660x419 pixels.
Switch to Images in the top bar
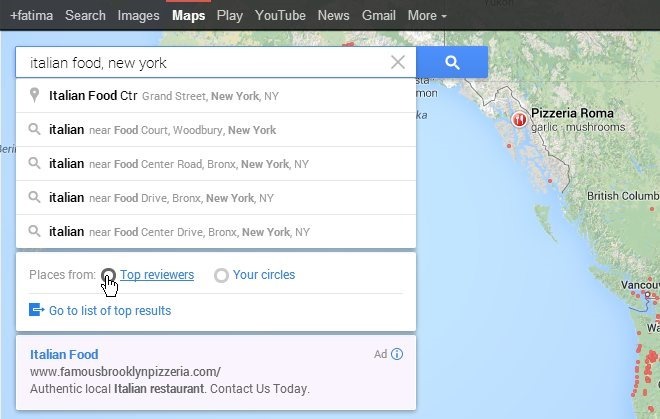click(138, 16)
